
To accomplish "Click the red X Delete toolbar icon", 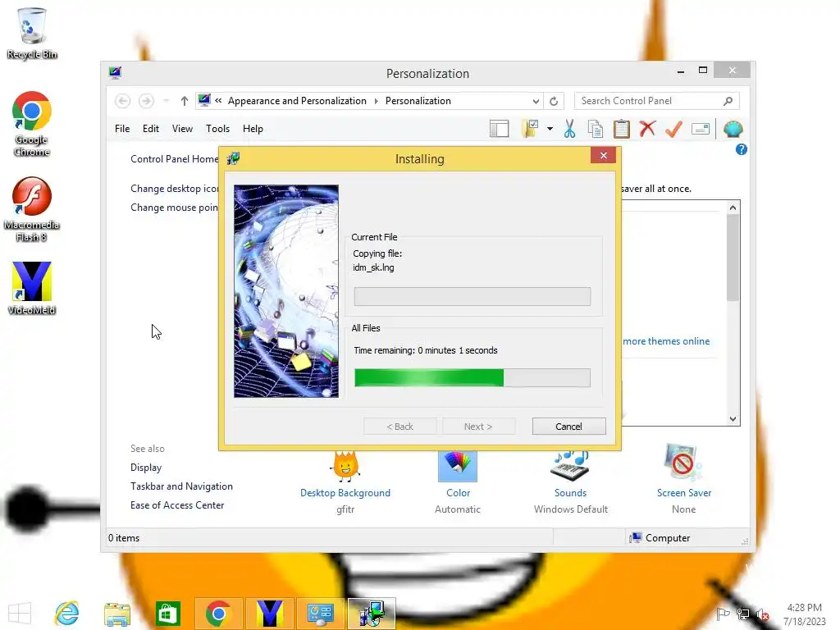I will 647,129.
